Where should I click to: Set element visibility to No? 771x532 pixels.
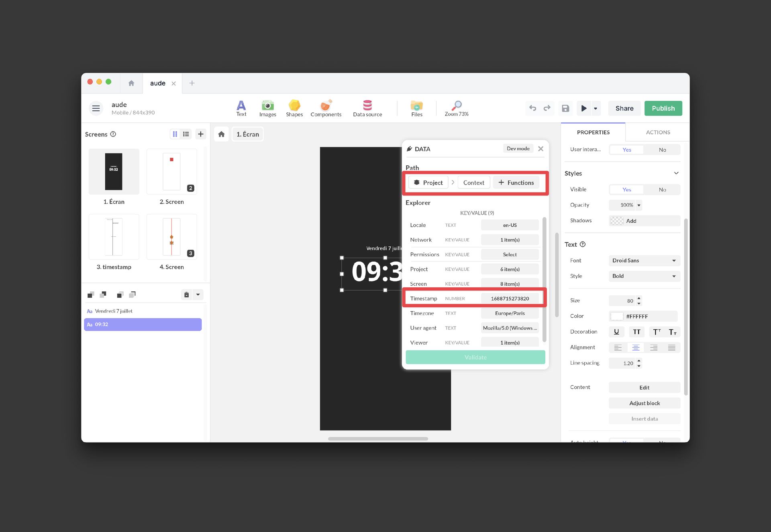point(662,189)
